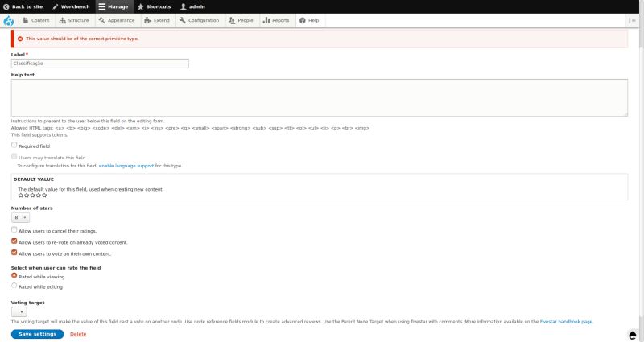This screenshot has width=644, height=342.
Task: Click the red error icon in message
Action: tap(20, 39)
